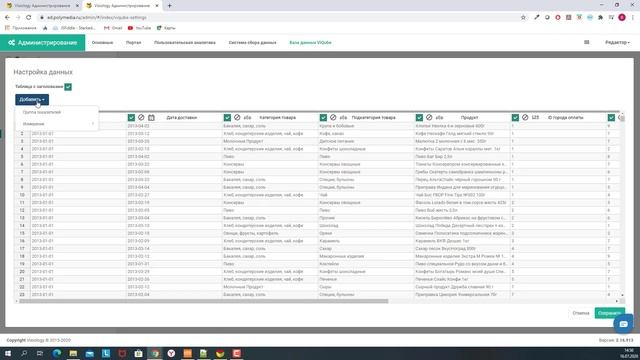Expand the Редактор user dropdown
This screenshot has height=360, width=640.
[x=617, y=42]
